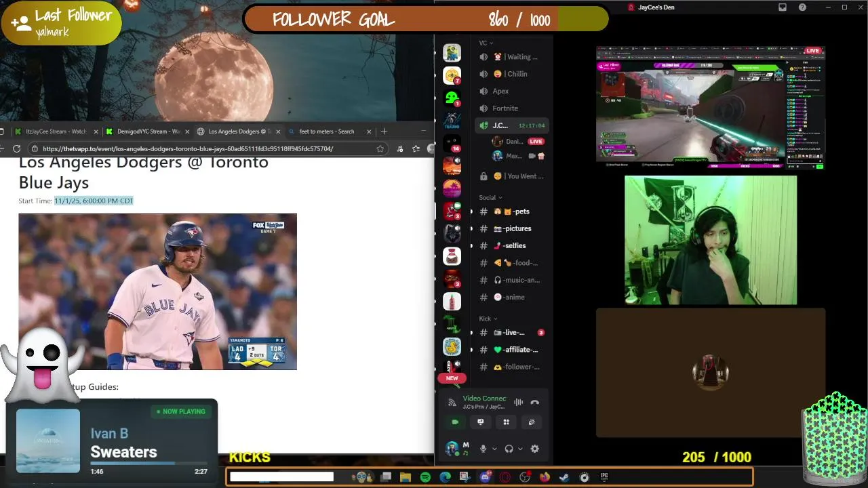This screenshot has height=488, width=868.
Task: Bookmark this page with the star icon
Action: pos(380,148)
